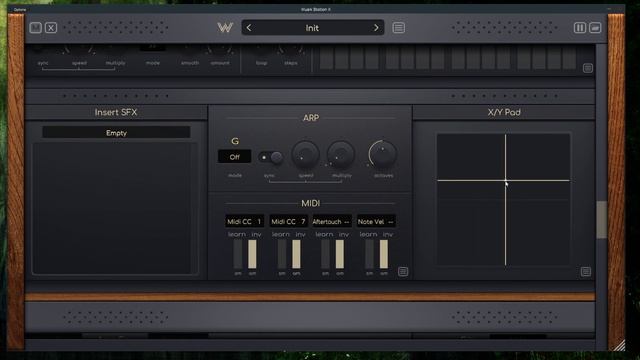Viewport: 640px width, 360px height.
Task: Go to the previous preset with left arrow
Action: point(249,28)
